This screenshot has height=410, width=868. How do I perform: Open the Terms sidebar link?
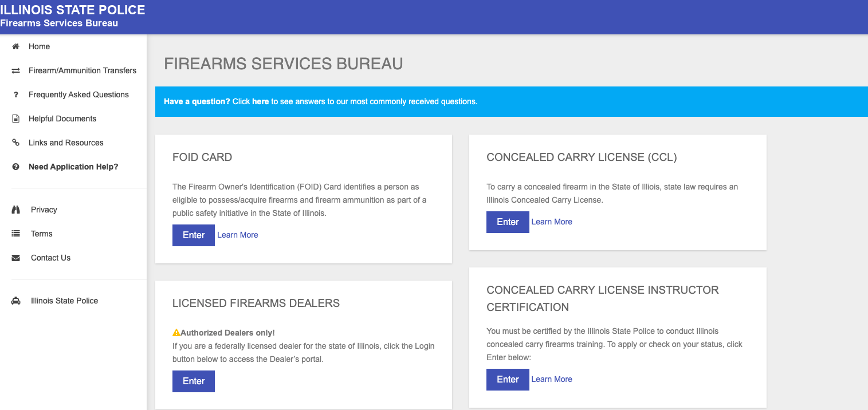click(41, 234)
